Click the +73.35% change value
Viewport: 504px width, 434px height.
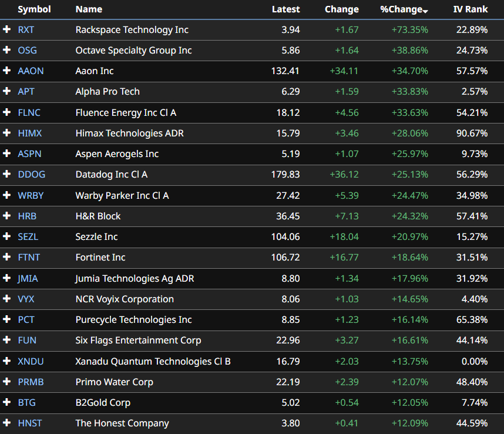pos(410,30)
